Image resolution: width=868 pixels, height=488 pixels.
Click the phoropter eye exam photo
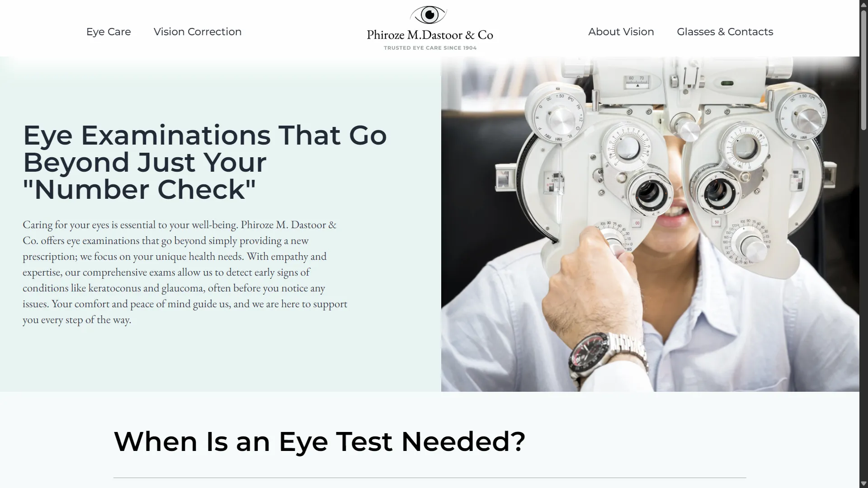(650, 224)
